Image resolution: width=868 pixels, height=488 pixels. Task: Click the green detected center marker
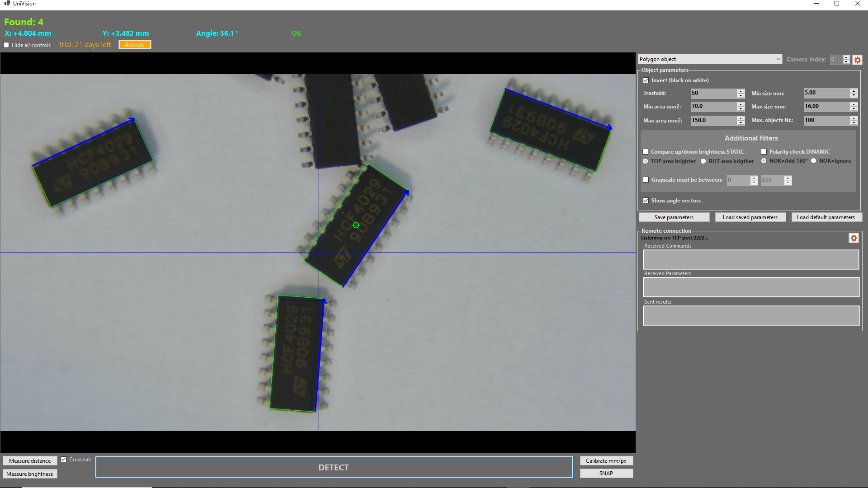tap(356, 225)
